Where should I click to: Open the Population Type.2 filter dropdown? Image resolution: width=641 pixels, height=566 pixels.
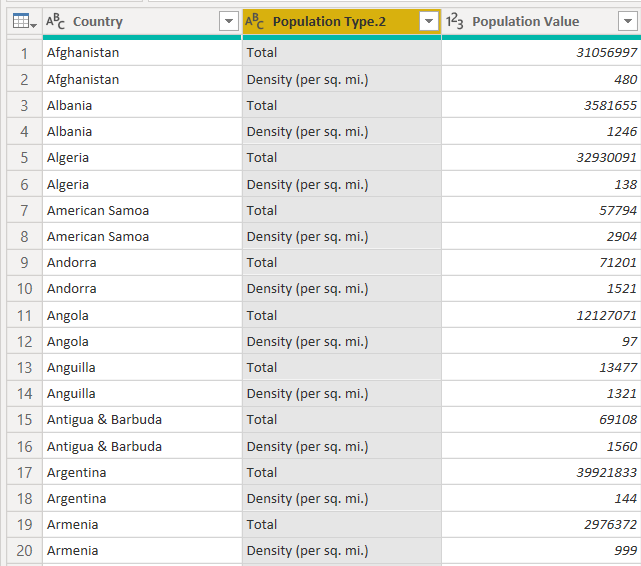(429, 21)
